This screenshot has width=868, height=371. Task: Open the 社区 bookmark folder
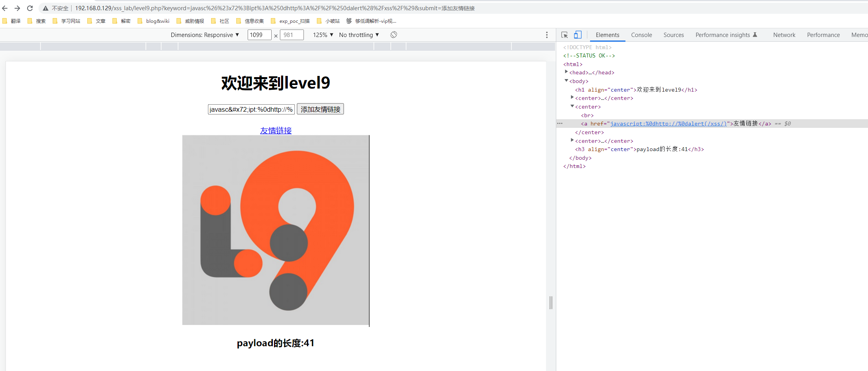[220, 21]
